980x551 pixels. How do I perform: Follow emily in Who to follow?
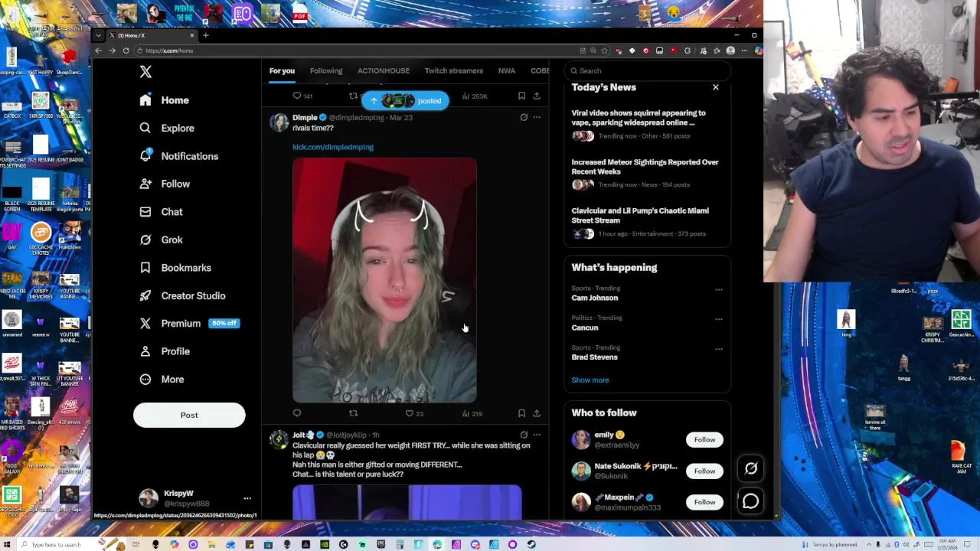[x=704, y=440]
